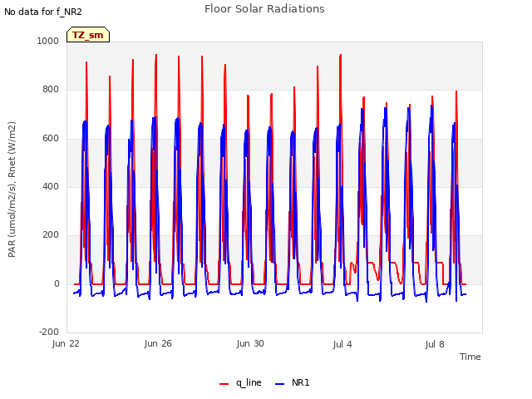Click the Jun 22 x-axis label
Screen dimensions: 532x399
[66, 344]
